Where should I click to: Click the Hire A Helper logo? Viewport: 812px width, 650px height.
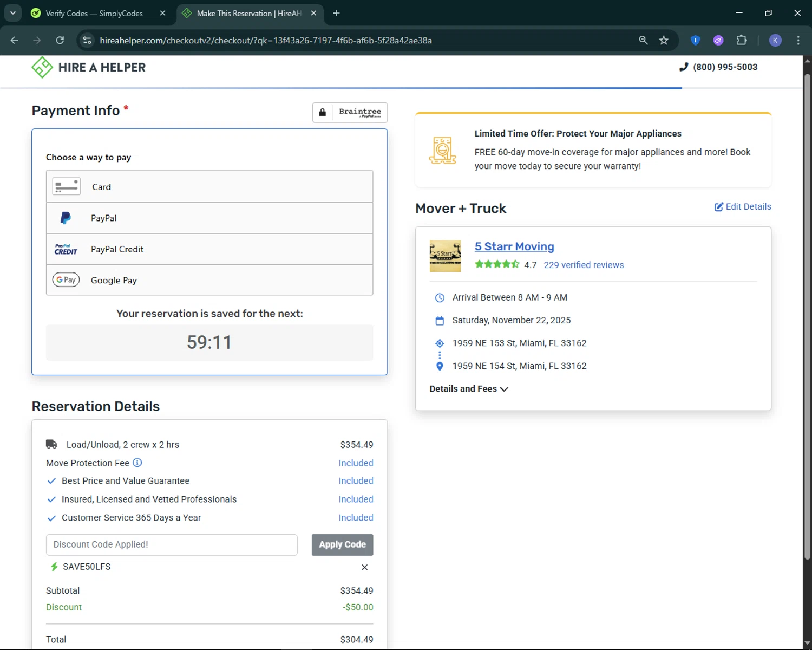point(89,68)
